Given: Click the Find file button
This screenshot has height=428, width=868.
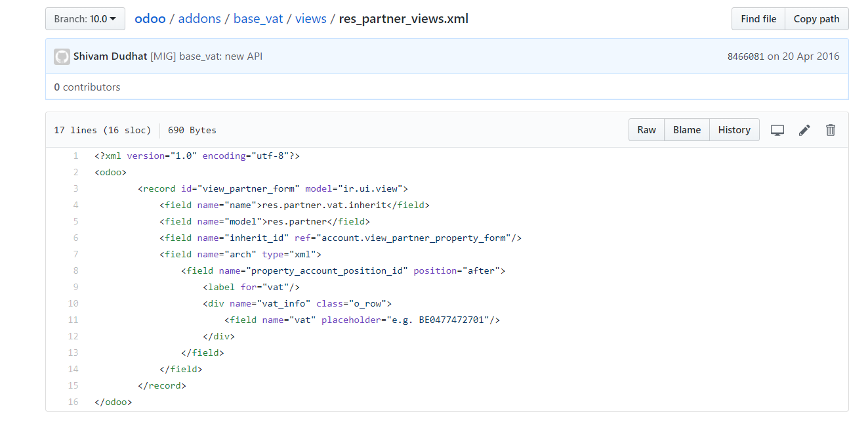Looking at the screenshot, I should (x=758, y=18).
